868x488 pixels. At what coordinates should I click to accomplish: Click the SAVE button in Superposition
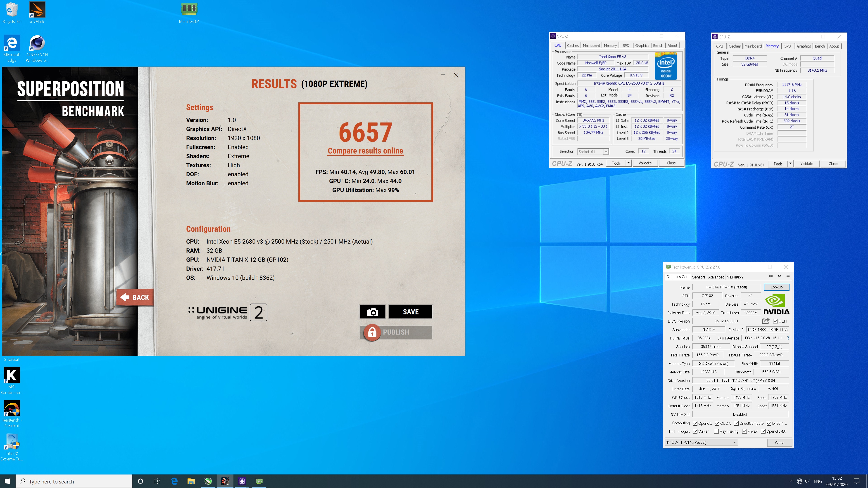pyautogui.click(x=411, y=312)
